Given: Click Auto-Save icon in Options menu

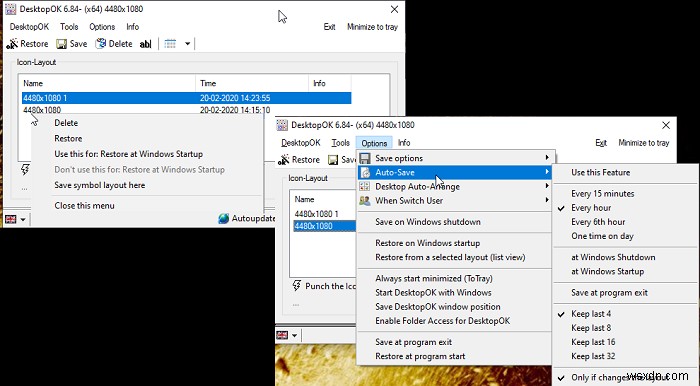Looking at the screenshot, I should click(365, 173).
